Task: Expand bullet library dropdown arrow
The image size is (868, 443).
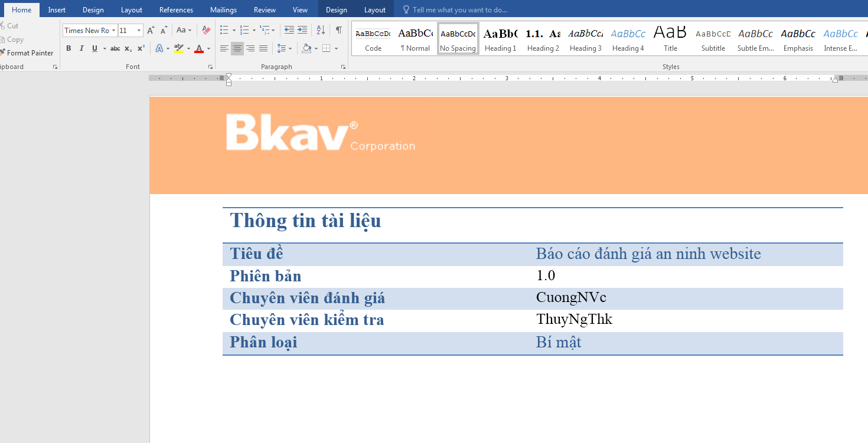Action: click(x=234, y=30)
